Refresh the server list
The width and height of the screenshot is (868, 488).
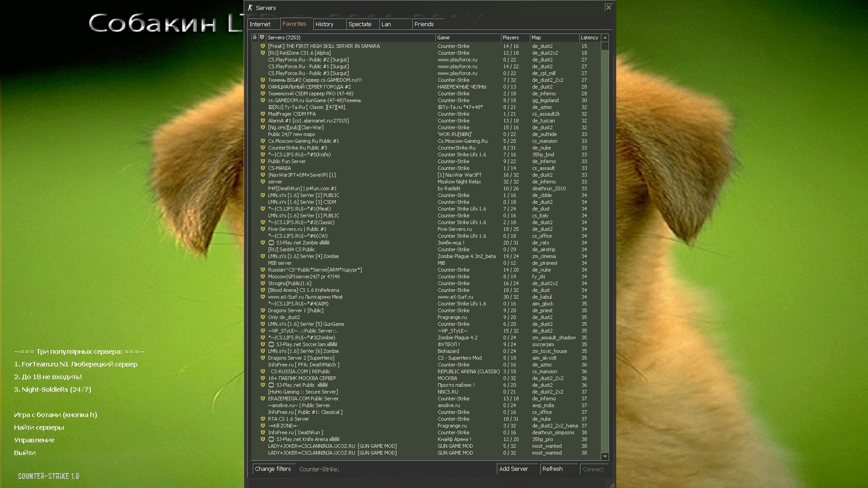[558, 469]
